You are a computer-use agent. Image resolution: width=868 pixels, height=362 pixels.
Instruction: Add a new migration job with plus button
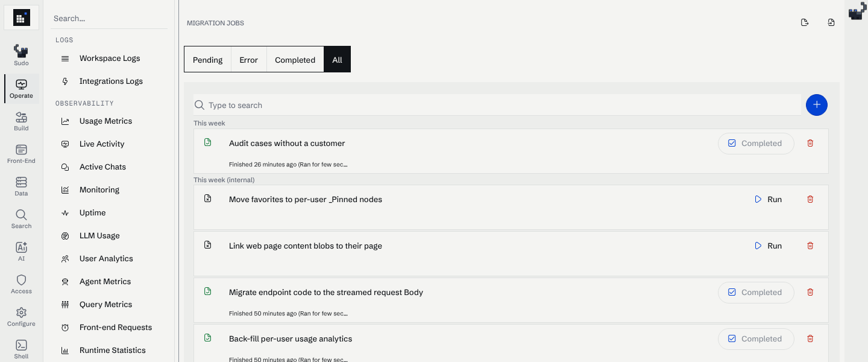tap(817, 105)
